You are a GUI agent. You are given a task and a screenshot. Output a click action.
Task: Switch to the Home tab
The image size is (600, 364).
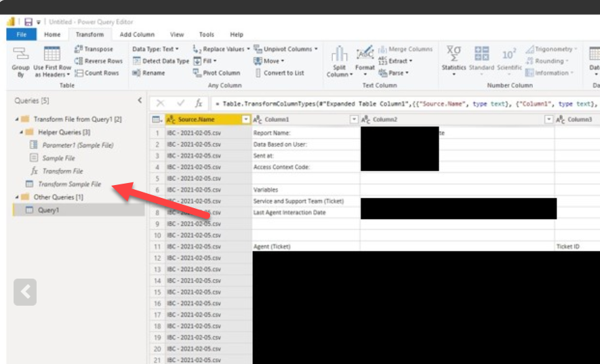click(x=52, y=35)
